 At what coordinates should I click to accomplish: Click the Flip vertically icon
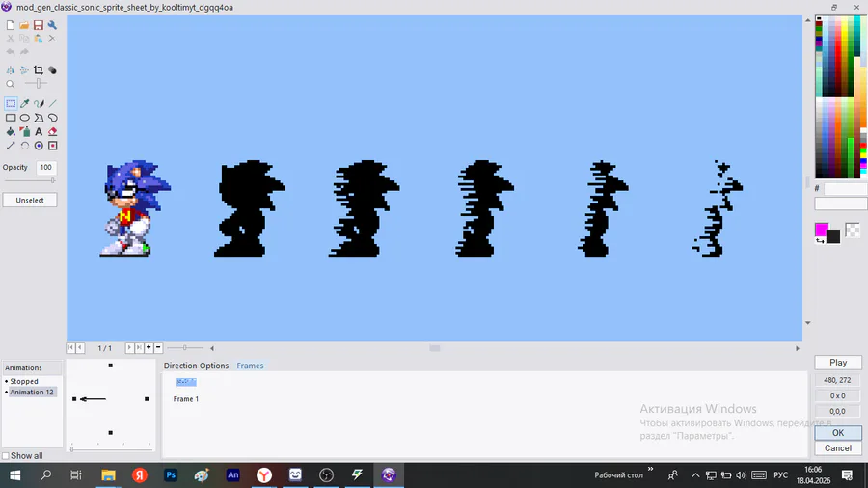coord(24,70)
